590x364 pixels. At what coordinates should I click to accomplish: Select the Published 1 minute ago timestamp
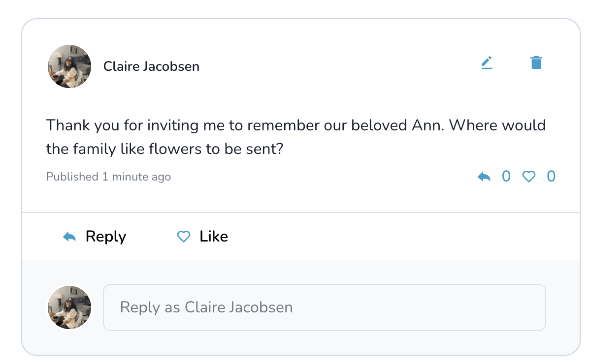108,177
